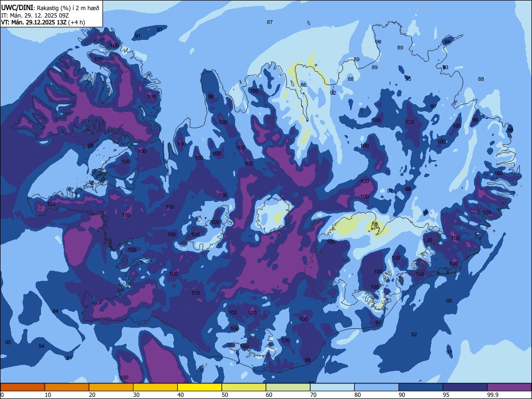Choose the light green 60–70 legend swatch
Screen dimensions: 532x399
[288, 387]
